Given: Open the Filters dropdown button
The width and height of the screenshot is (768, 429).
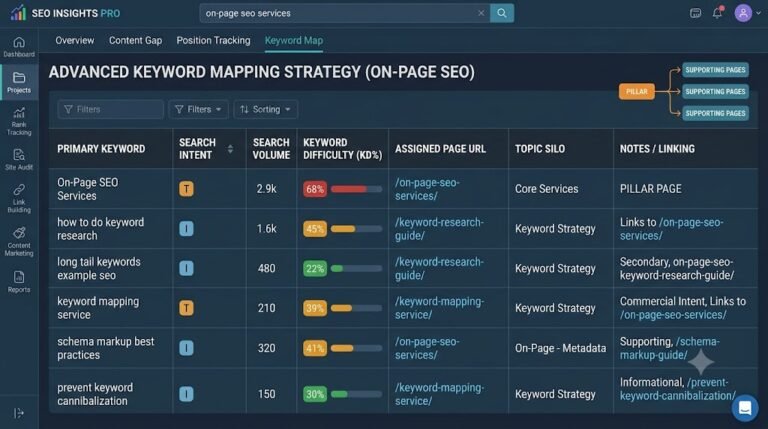Looking at the screenshot, I should (x=198, y=109).
